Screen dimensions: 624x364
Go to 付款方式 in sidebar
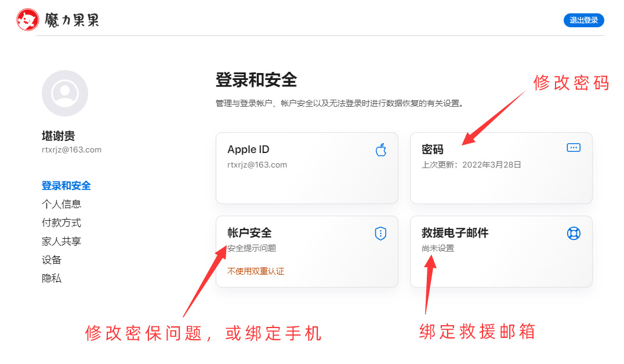pos(61,223)
